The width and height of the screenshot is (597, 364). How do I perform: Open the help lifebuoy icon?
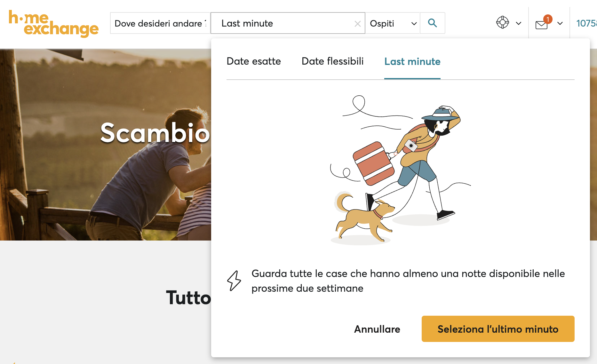(502, 22)
